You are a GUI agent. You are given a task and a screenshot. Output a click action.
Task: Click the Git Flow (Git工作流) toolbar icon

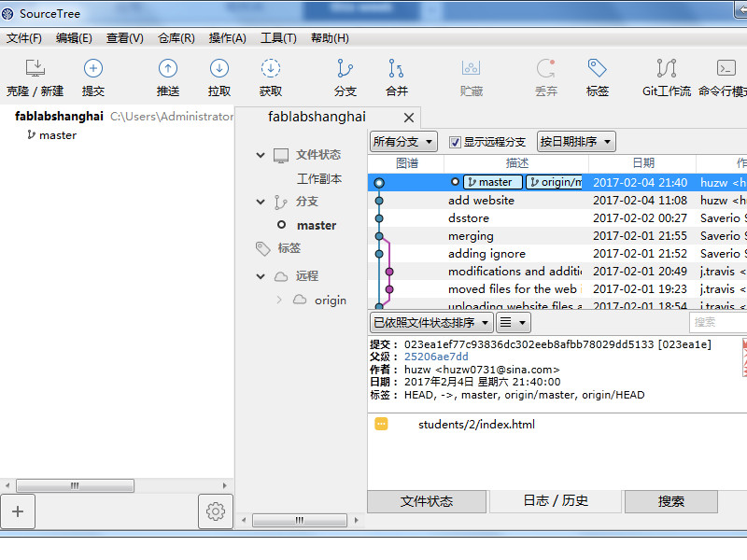point(667,68)
